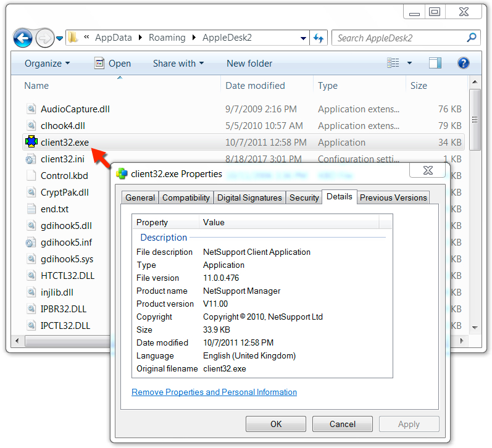This screenshot has height=448, width=492.
Task: Click the blue Help icon
Action: point(463,63)
